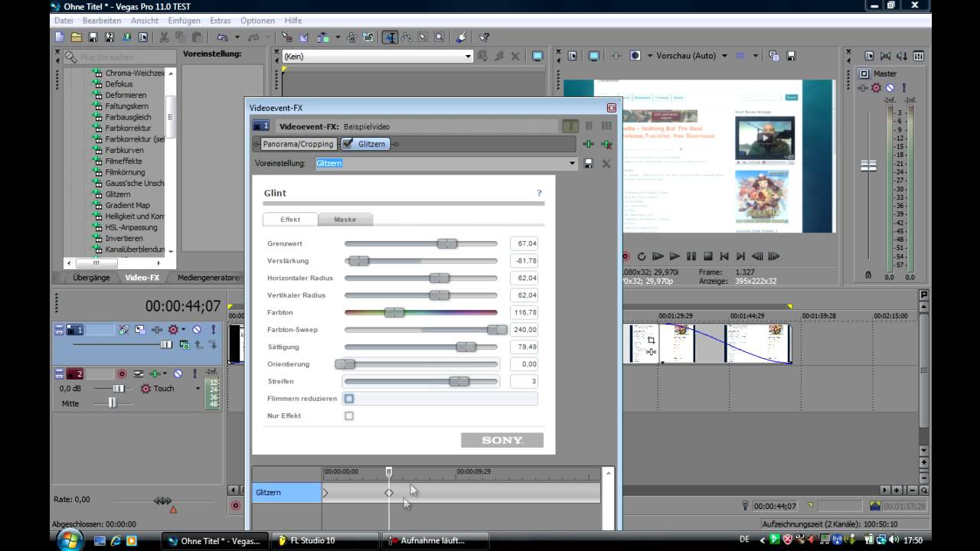Open the Extras menu
The height and width of the screenshot is (551, 980).
tap(220, 21)
